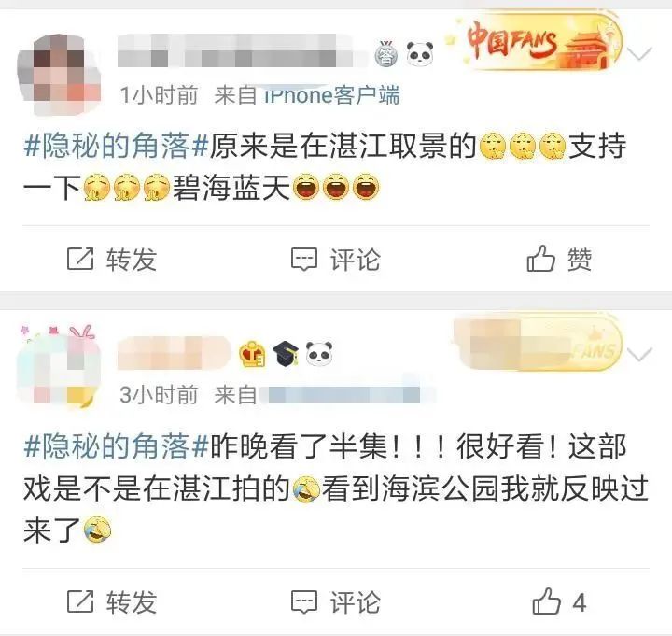Open the #隐秘的角落# hashtag in the second post

116,446
